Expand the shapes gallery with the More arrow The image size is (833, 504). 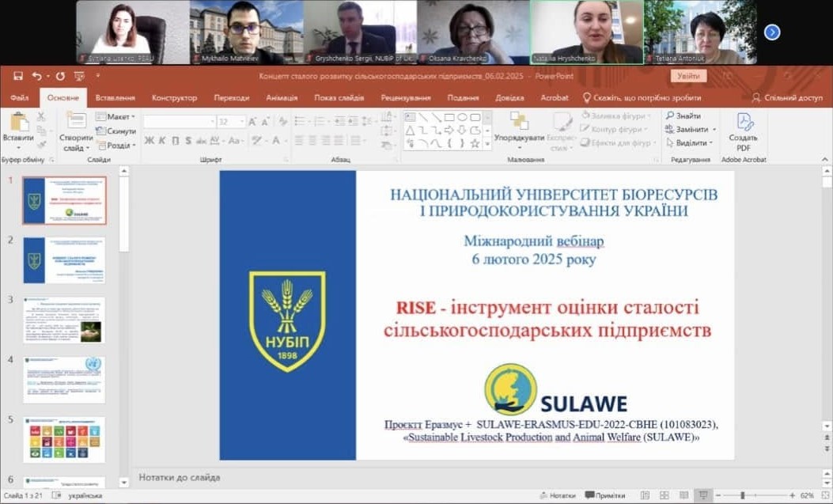click(x=487, y=143)
